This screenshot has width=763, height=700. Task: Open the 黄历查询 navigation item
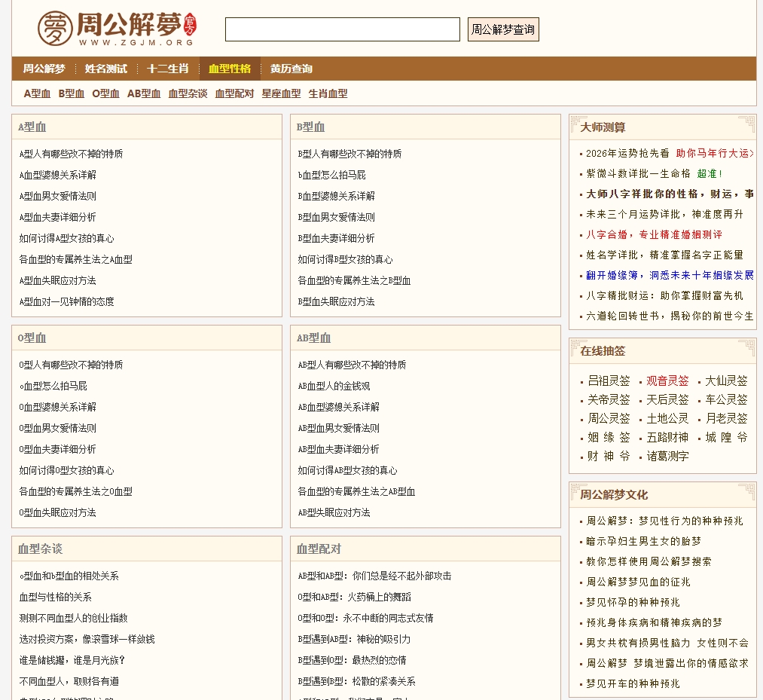291,69
